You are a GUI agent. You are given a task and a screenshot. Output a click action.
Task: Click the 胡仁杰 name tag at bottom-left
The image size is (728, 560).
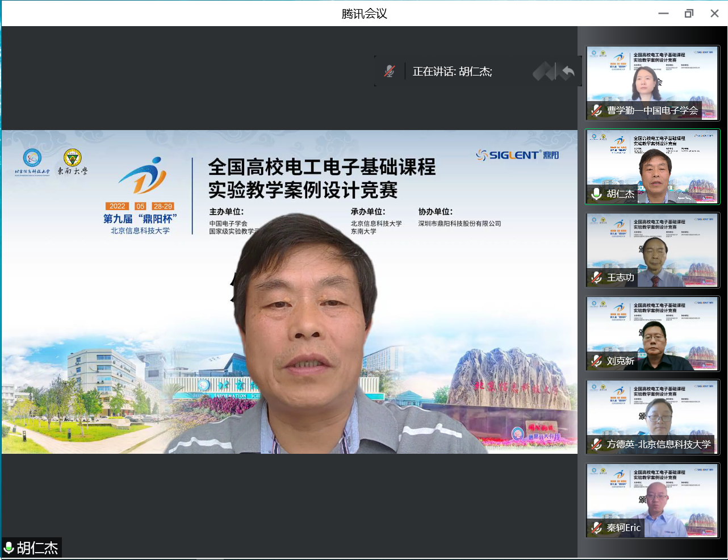coord(32,548)
